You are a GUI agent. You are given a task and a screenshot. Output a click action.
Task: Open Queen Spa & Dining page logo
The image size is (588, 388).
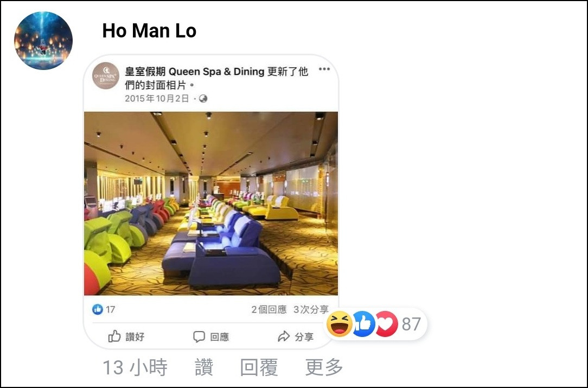pos(106,75)
